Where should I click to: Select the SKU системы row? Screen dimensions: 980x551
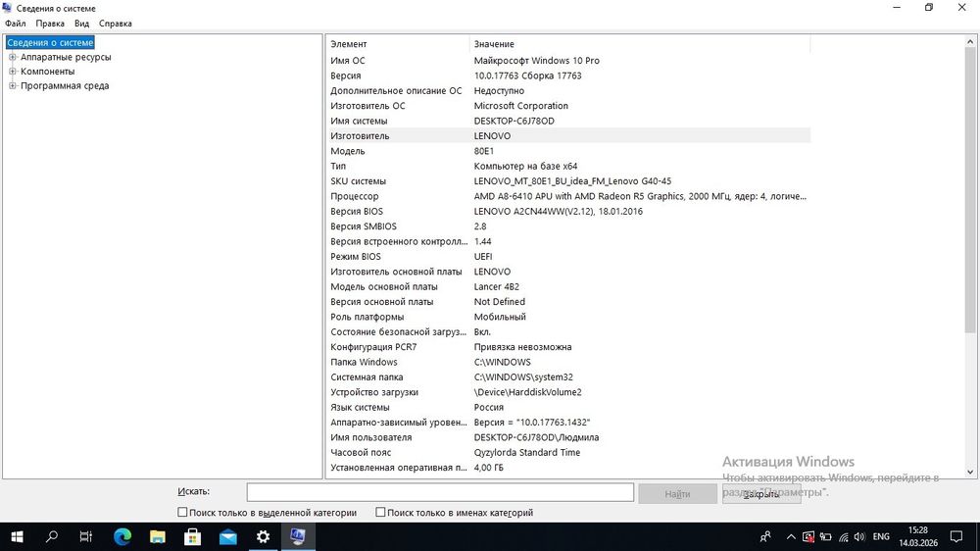(x=568, y=180)
